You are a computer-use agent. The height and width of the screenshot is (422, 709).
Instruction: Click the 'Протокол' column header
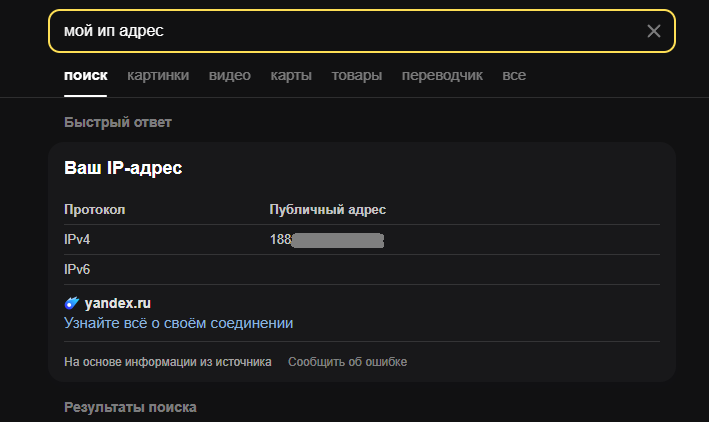coord(95,209)
